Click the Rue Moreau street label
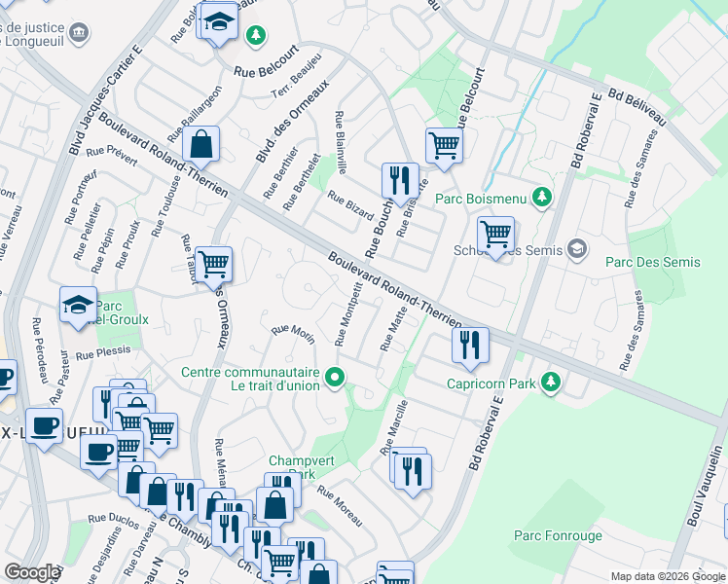 tap(340, 506)
